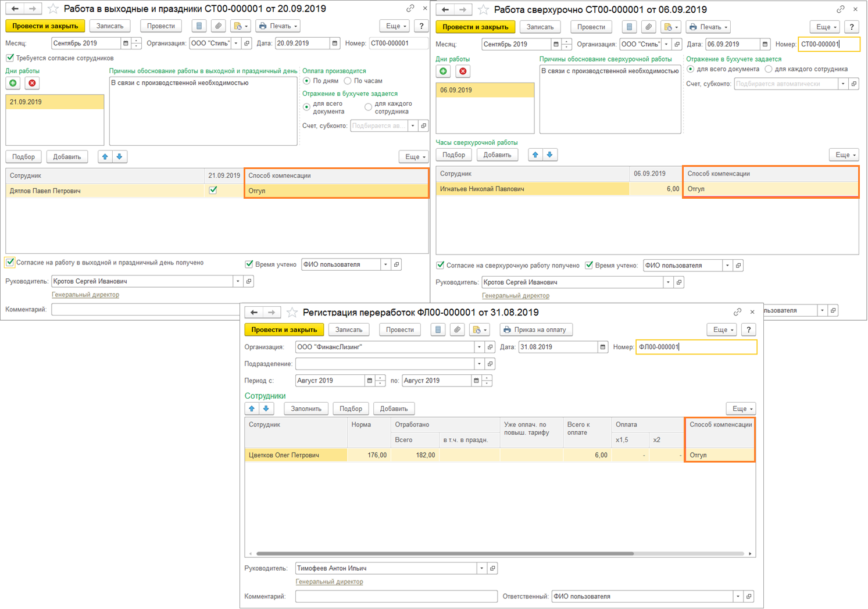Mark Регистрация переработок document as favorite with star
Viewport: 868px width, 609px height.
pos(292,313)
